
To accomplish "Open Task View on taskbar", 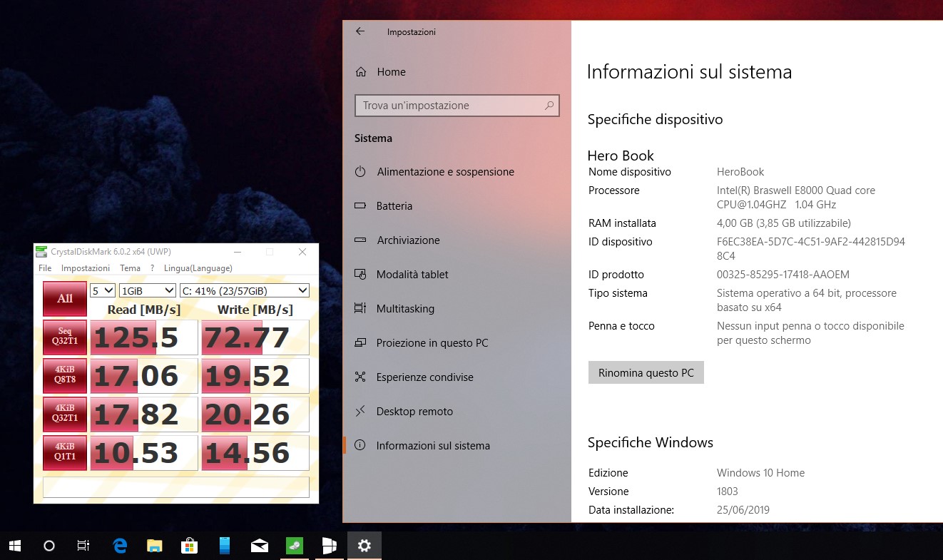I will click(83, 546).
